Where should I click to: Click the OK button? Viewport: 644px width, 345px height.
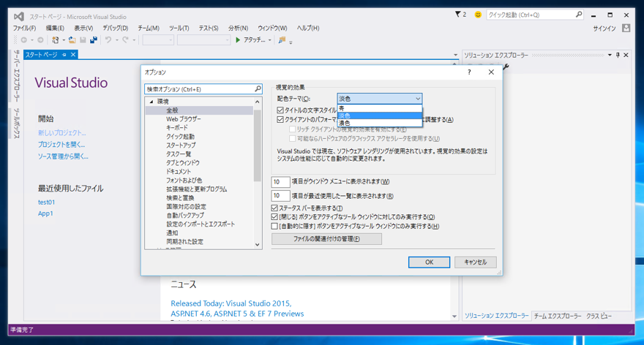[x=429, y=262]
